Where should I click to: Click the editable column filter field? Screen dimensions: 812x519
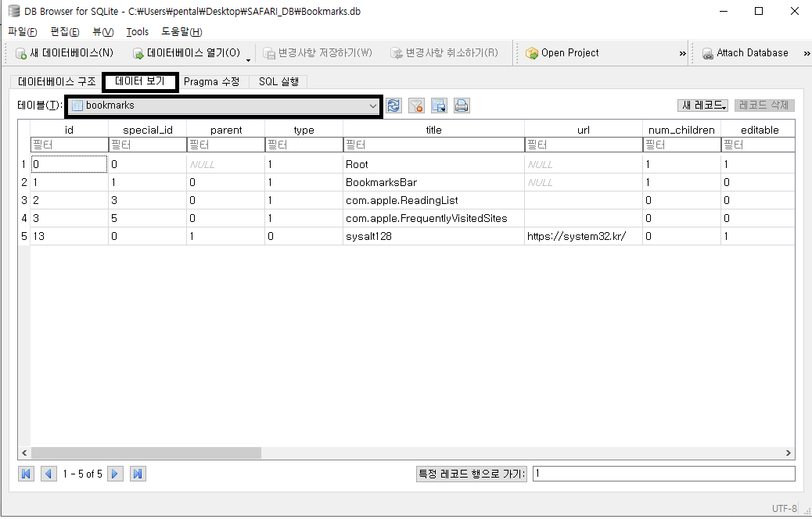point(758,145)
